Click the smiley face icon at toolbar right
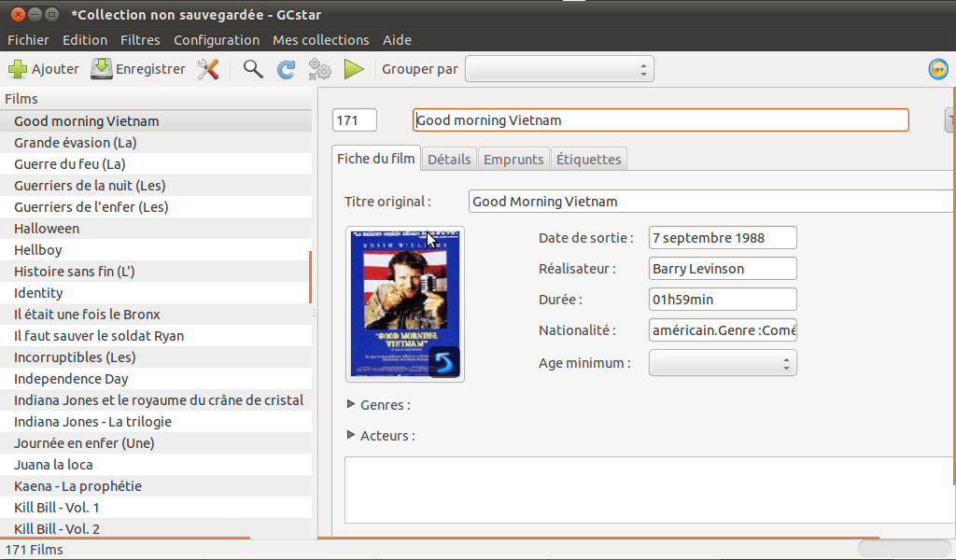956x560 pixels. [x=938, y=69]
